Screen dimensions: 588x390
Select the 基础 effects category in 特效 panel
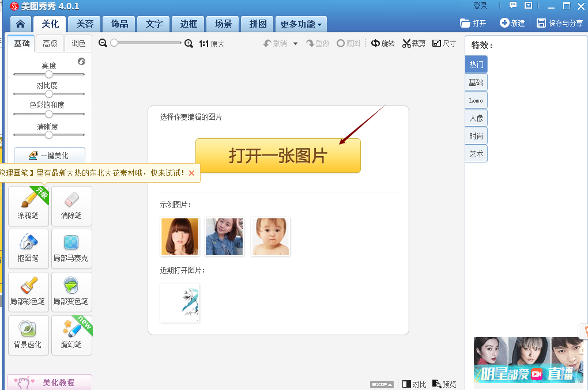476,82
